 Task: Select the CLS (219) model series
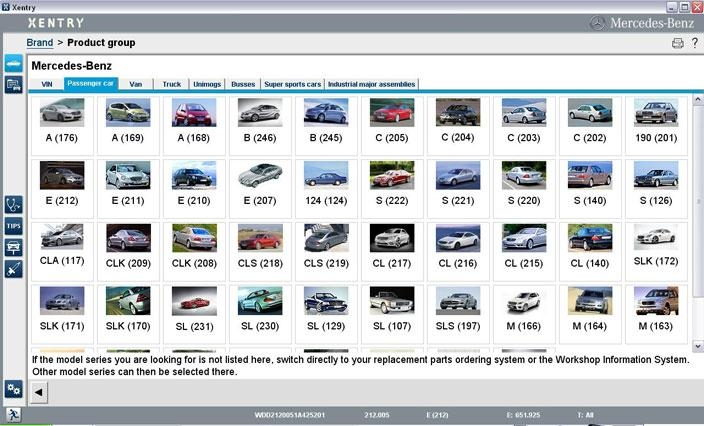(326, 251)
